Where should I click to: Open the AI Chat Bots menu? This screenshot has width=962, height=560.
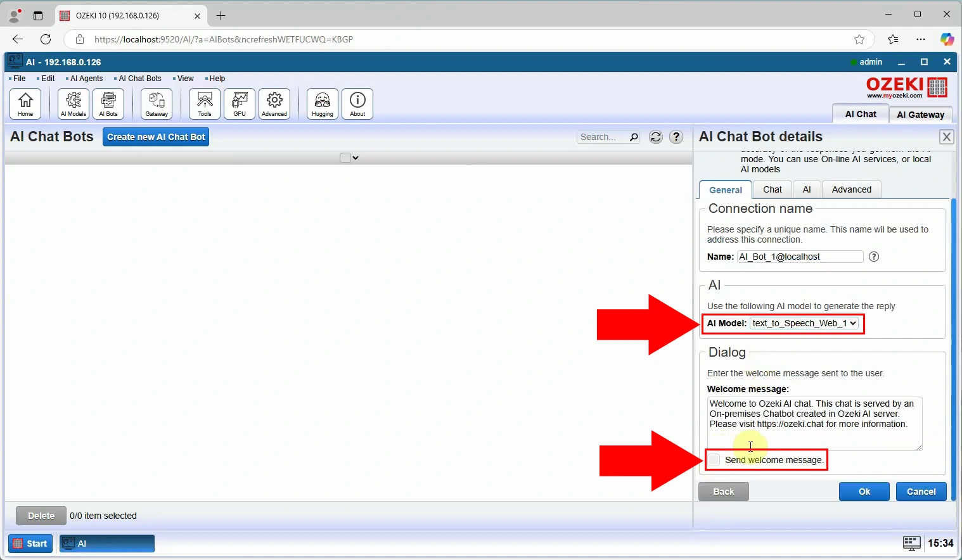(139, 79)
